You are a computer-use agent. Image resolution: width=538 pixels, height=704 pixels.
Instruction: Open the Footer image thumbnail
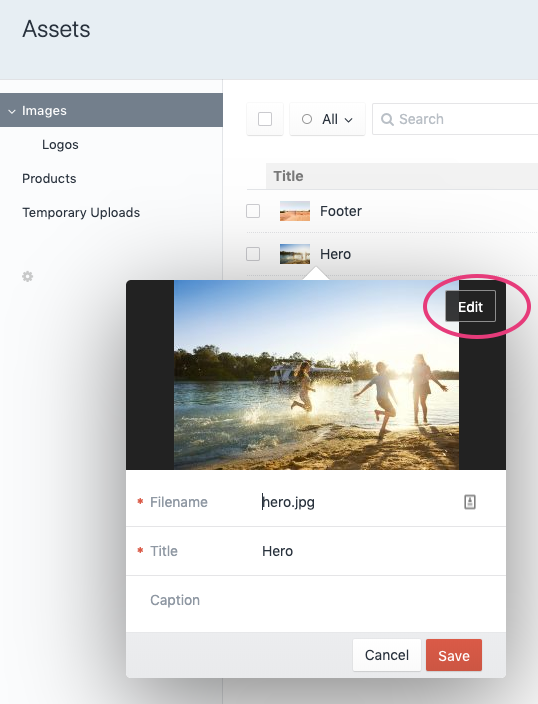click(x=295, y=211)
